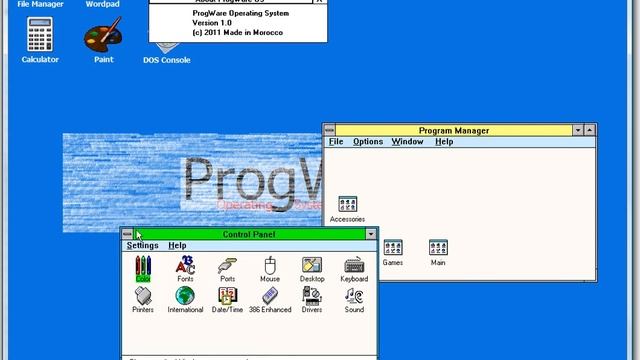
Task: Open Mouse settings icon
Action: click(x=270, y=269)
